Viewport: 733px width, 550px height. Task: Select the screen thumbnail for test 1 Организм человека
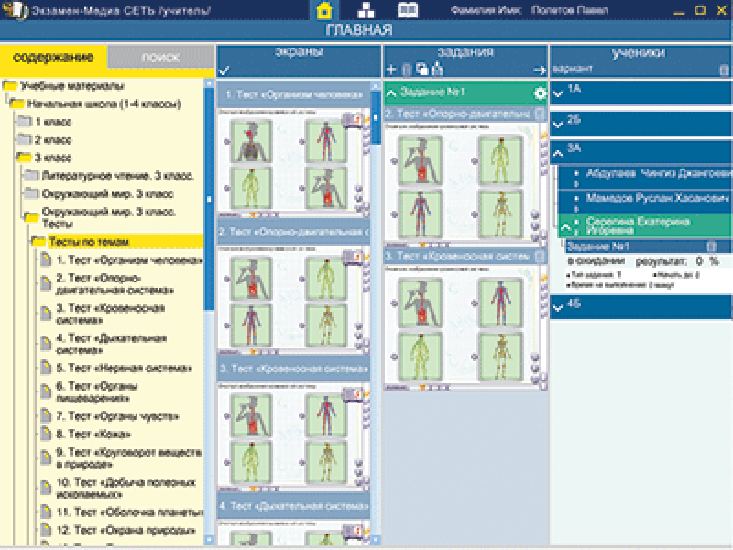[x=294, y=163]
